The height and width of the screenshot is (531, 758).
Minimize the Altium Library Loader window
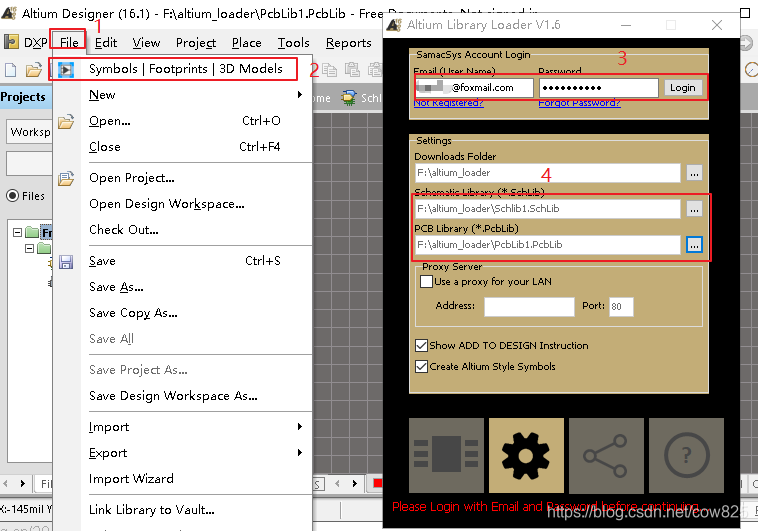pos(626,25)
